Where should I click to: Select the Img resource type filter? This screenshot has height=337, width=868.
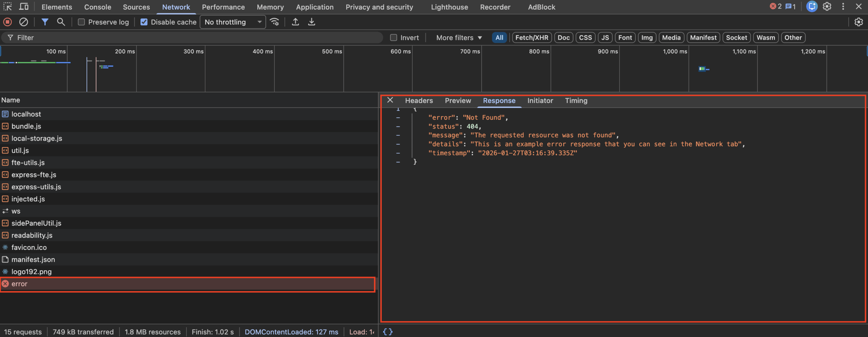click(x=647, y=38)
